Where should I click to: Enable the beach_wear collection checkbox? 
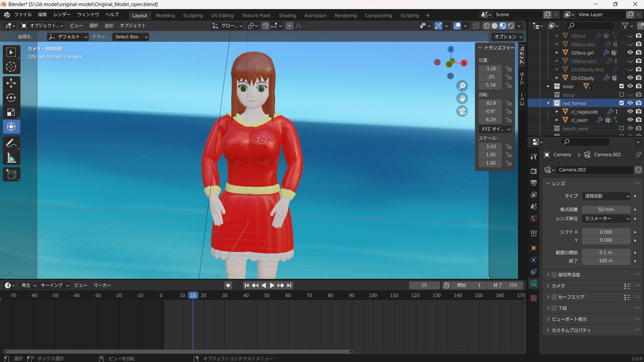[x=621, y=129]
